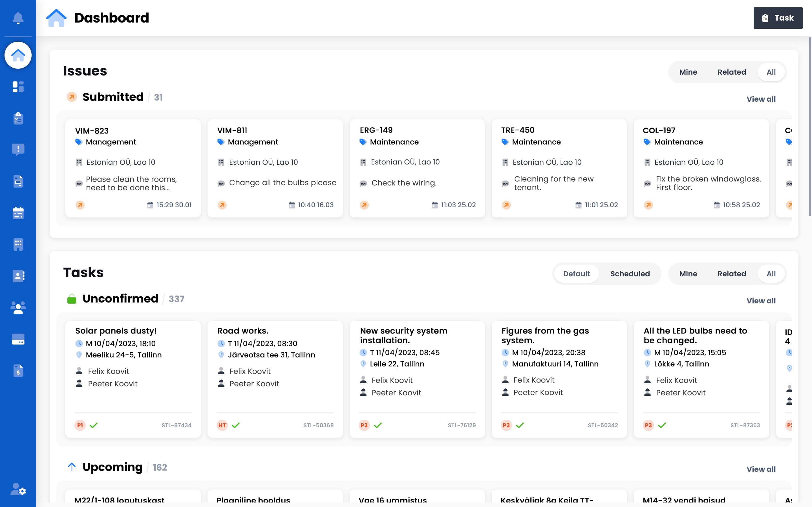Open the people group sidebar icon

(x=18, y=308)
